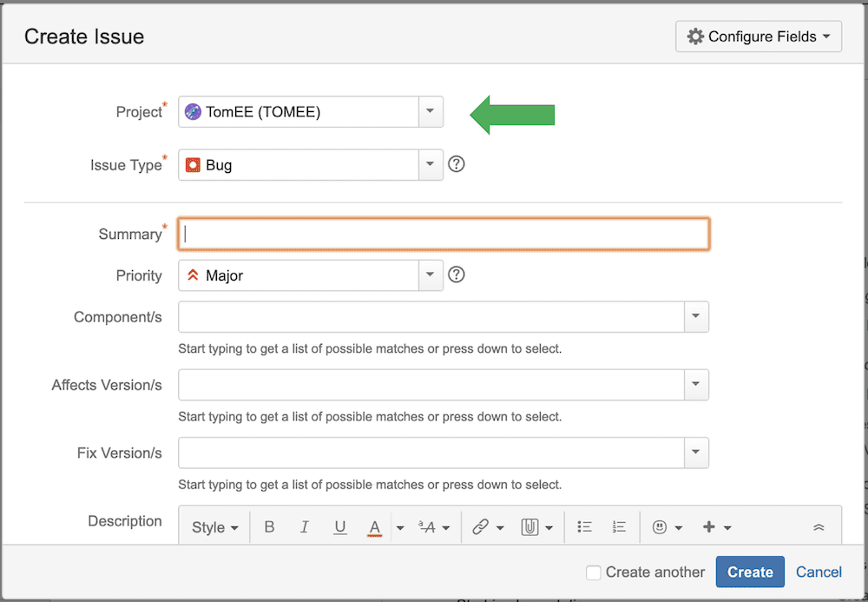Open the link options dropdown arrow
The image size is (868, 602).
click(x=501, y=528)
